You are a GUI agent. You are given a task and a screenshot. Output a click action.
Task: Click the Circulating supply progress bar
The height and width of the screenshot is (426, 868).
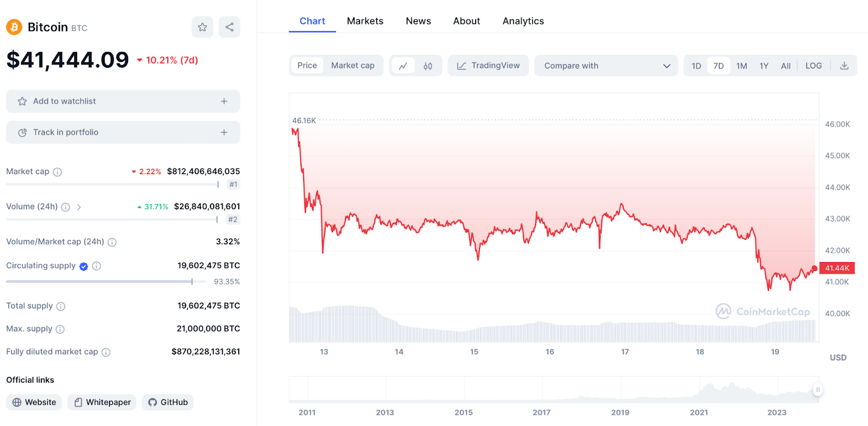pos(106,282)
